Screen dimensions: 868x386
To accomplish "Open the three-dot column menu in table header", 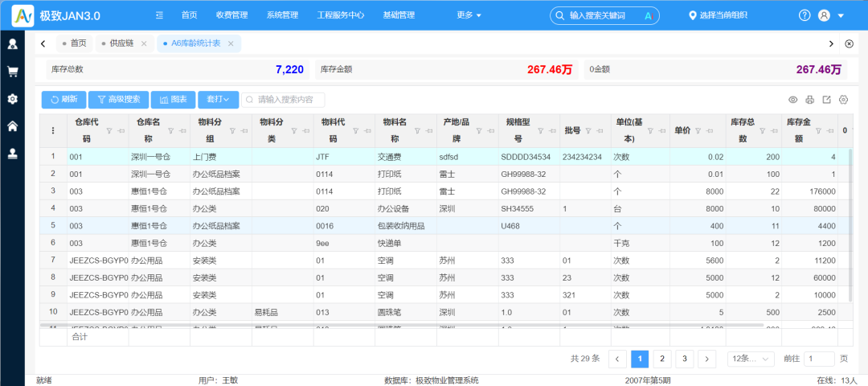I will click(x=53, y=131).
